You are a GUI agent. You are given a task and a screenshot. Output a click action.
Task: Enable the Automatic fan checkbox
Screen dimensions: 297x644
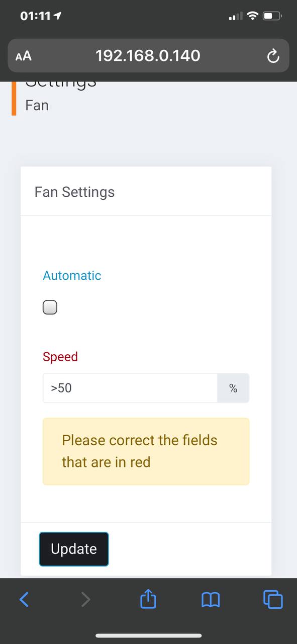coord(50,307)
